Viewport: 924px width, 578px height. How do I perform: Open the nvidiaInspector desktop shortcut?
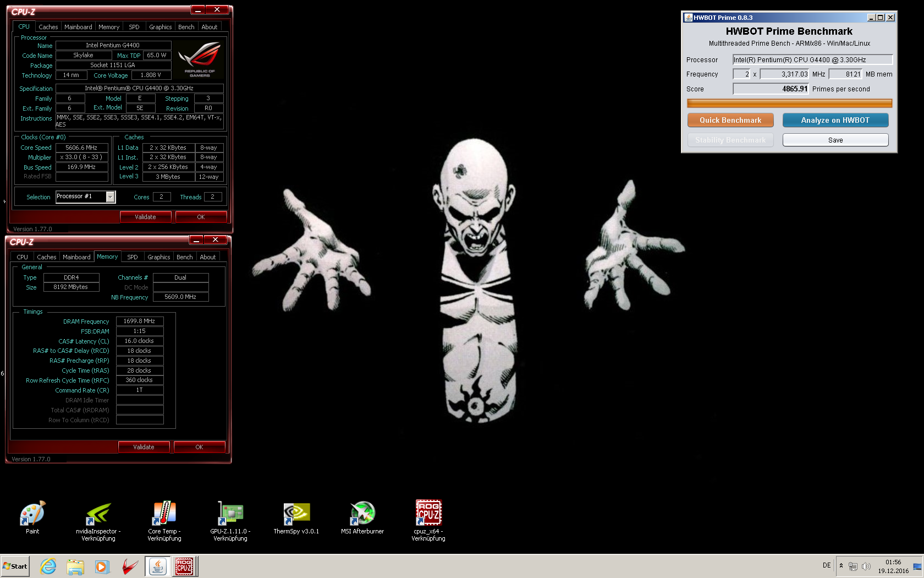click(x=98, y=521)
